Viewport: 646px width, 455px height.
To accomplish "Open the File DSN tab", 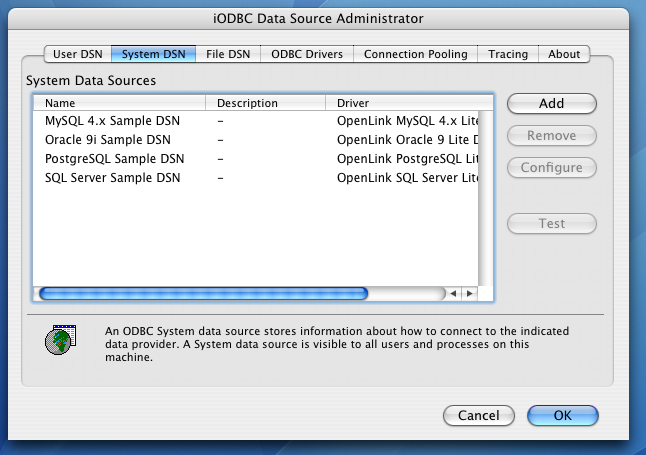I will [x=229, y=54].
